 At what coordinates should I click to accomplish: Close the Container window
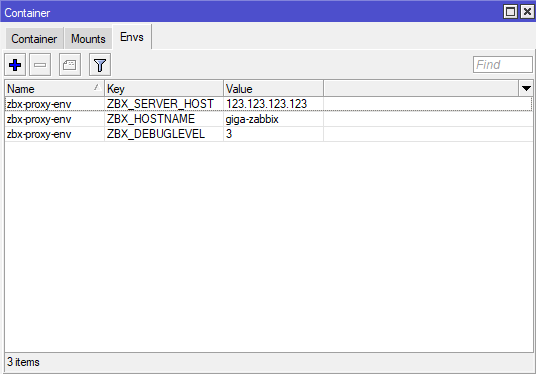point(527,12)
